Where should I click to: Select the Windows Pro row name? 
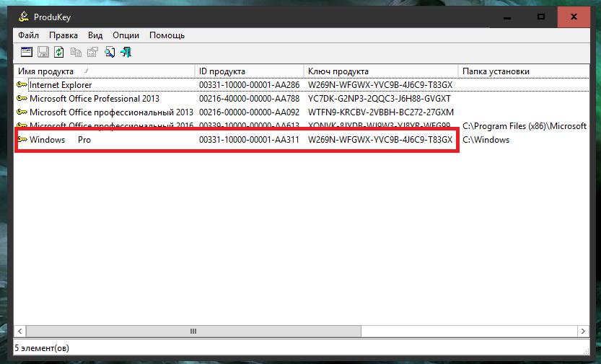(x=60, y=140)
